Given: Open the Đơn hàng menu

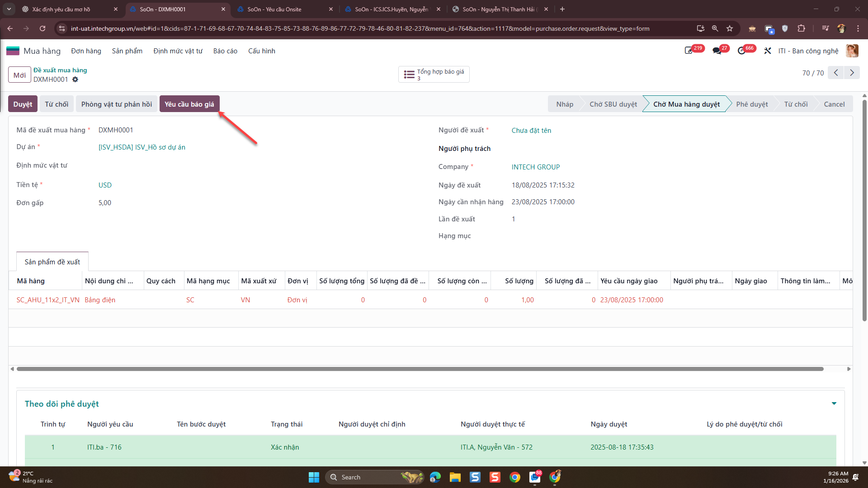Looking at the screenshot, I should [86, 51].
